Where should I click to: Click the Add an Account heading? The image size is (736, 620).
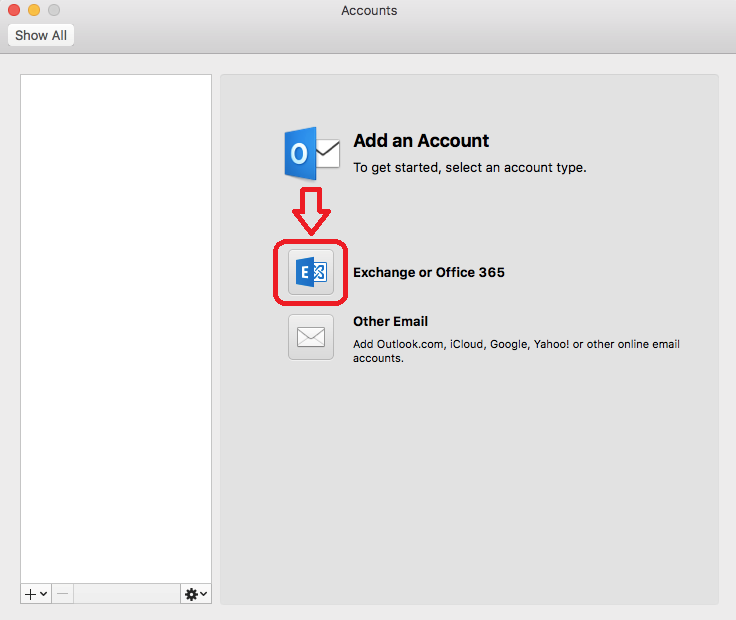421,141
